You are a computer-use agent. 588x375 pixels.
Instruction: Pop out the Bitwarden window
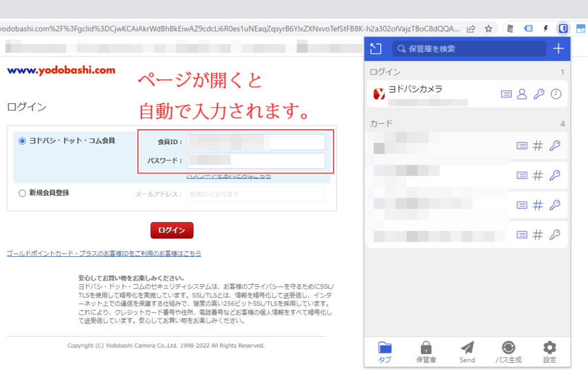pyautogui.click(x=376, y=49)
